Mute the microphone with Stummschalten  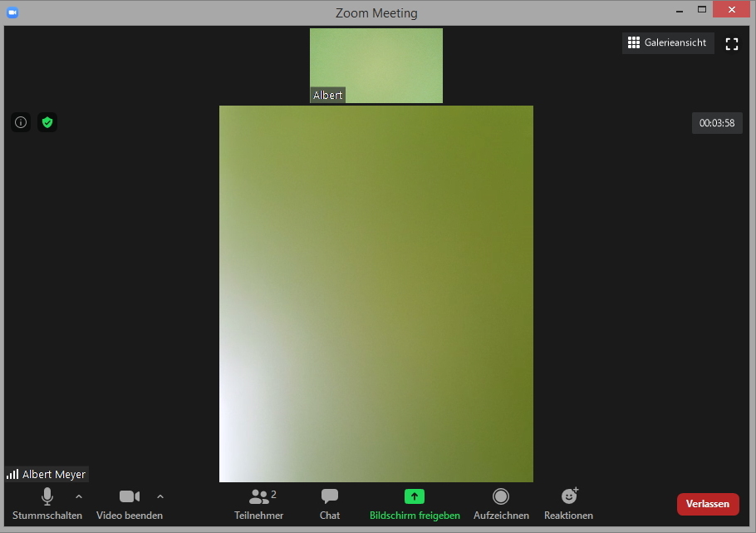pos(47,504)
